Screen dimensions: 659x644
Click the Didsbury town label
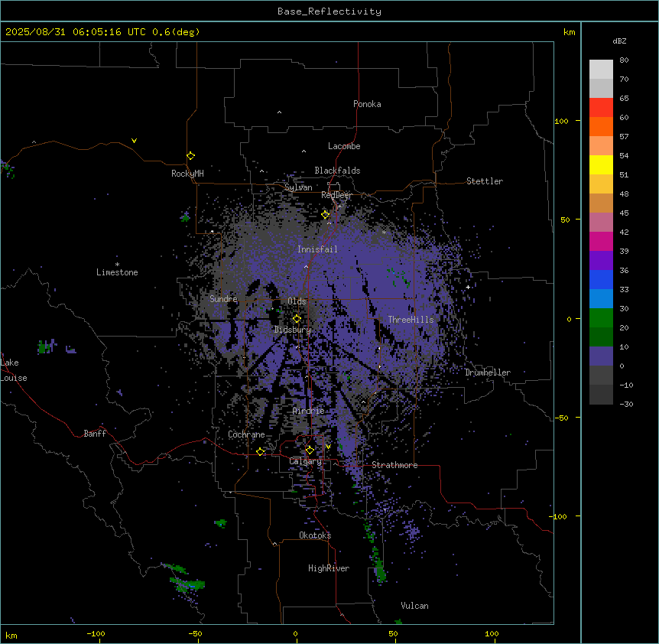[292, 330]
